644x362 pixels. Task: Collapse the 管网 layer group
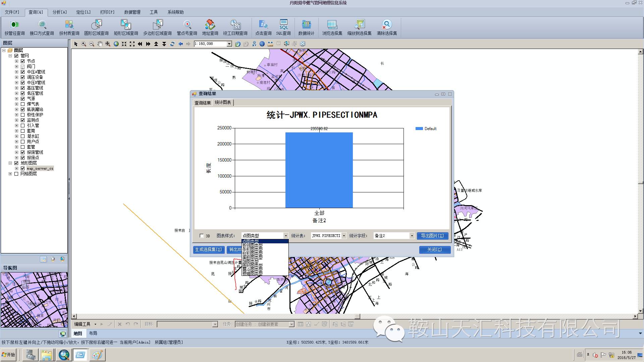(10, 56)
